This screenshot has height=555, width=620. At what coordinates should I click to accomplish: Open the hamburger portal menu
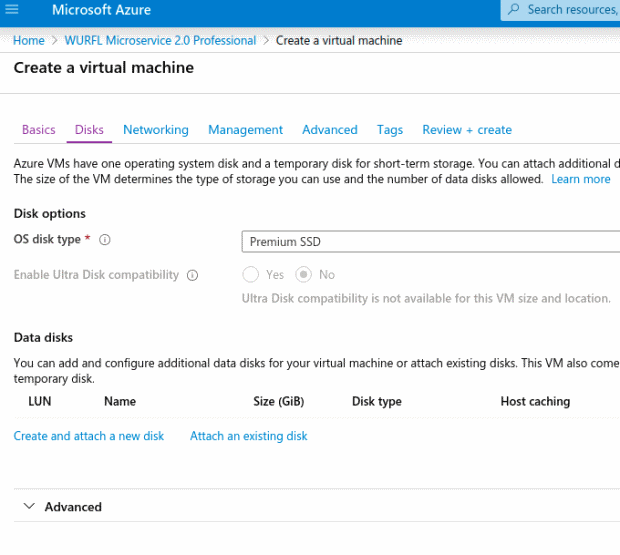coord(11,9)
